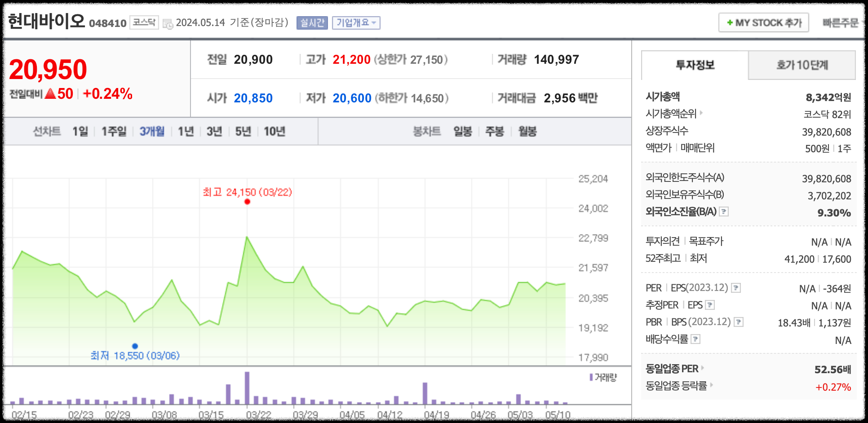Open the 동일업종 PER arrow link
Viewport: 868px width, 423px height.
click(703, 368)
